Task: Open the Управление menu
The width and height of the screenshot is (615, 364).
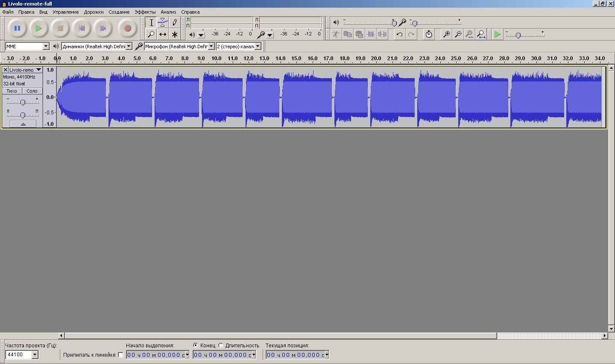Action: pyautogui.click(x=65, y=12)
